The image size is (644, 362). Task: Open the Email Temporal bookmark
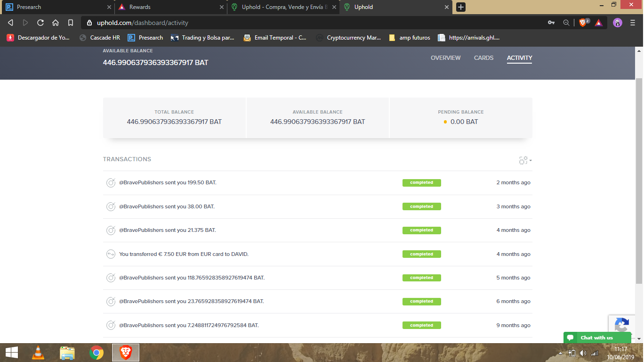[x=275, y=38]
